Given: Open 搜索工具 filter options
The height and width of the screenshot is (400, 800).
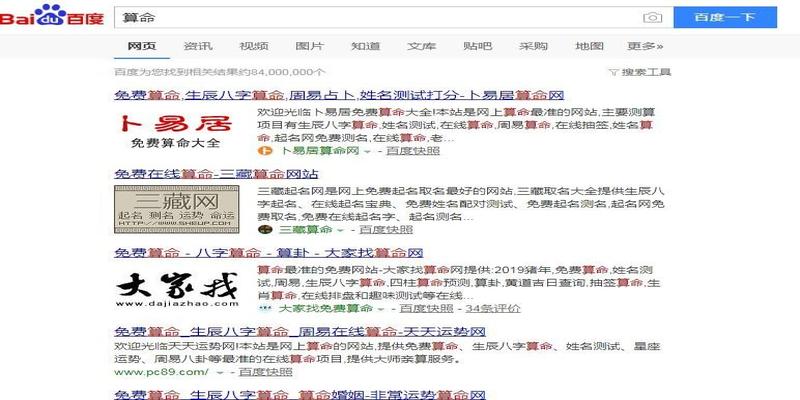Looking at the screenshot, I should (x=640, y=72).
